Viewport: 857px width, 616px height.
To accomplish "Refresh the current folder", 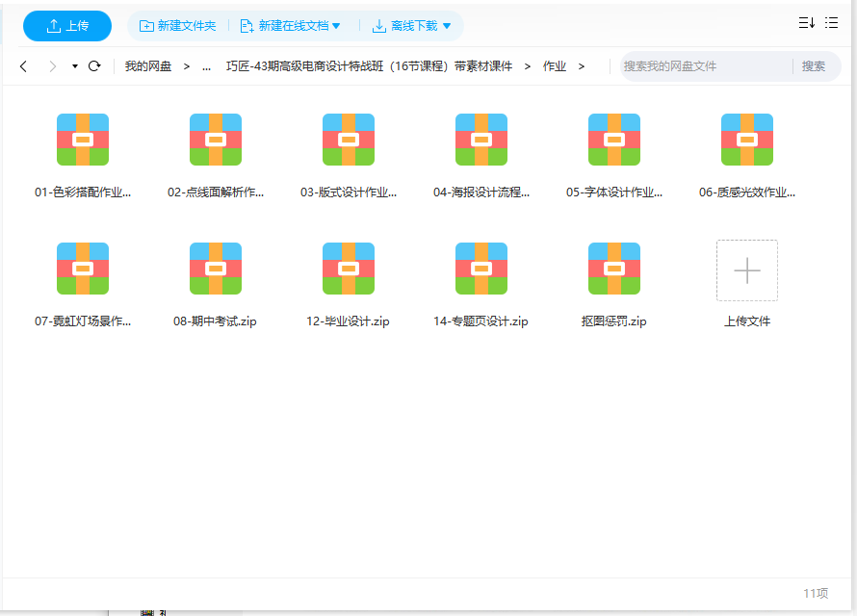I will pos(94,66).
